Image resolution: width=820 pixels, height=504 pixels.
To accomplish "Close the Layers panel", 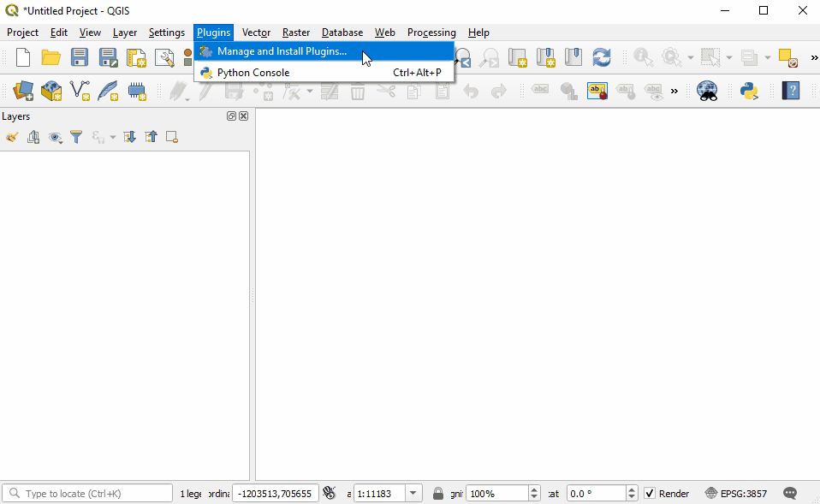I will pyautogui.click(x=244, y=116).
